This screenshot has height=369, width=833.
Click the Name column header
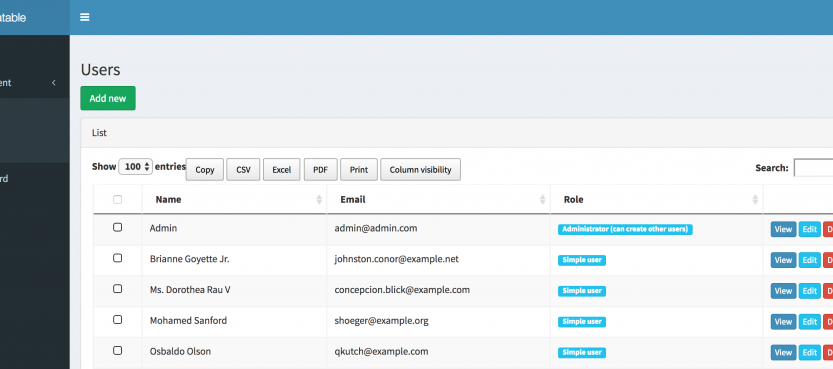pyautogui.click(x=234, y=200)
